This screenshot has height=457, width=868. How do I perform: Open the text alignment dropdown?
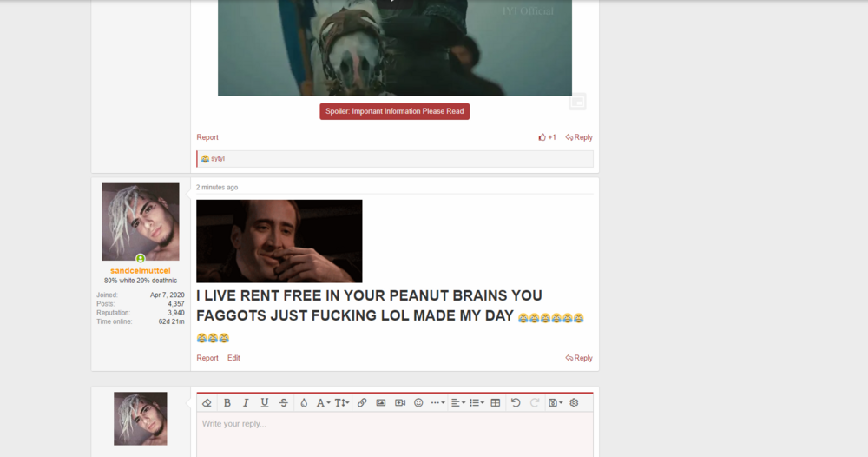point(457,403)
